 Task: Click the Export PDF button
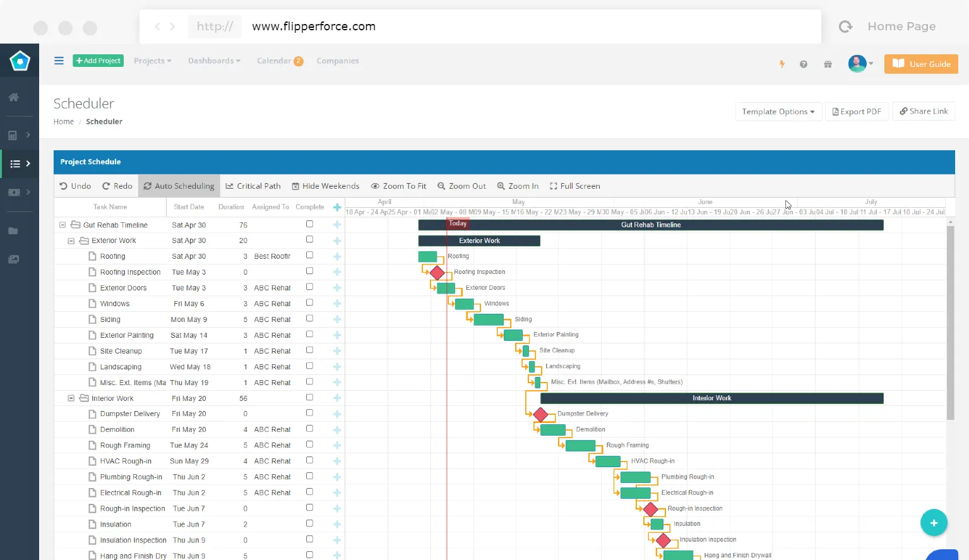[x=857, y=111]
